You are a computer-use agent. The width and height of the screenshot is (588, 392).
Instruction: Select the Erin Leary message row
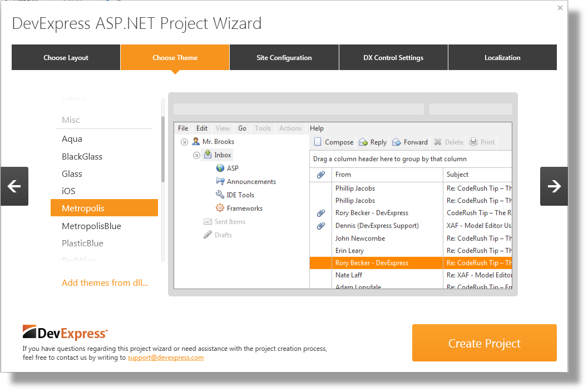pyautogui.click(x=411, y=251)
